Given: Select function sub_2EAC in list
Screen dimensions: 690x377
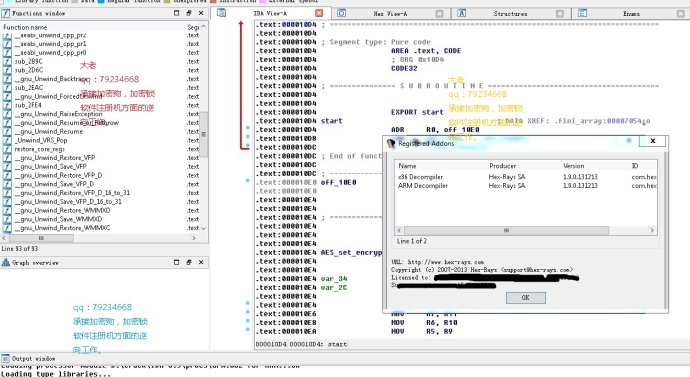Looking at the screenshot, I should 29,88.
